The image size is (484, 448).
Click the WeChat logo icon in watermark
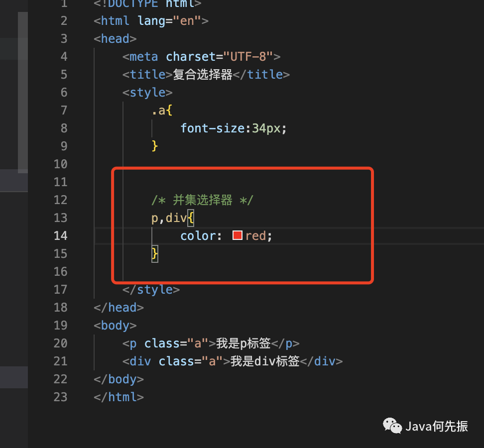point(392,426)
